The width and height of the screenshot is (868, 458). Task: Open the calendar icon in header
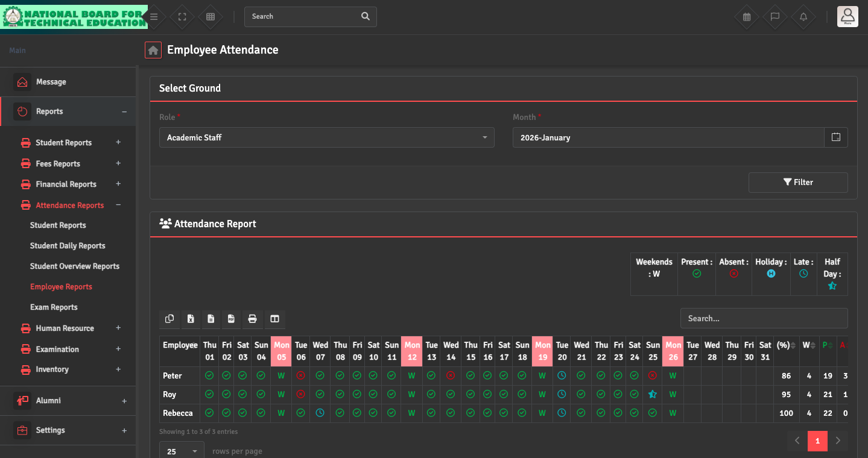coord(747,17)
